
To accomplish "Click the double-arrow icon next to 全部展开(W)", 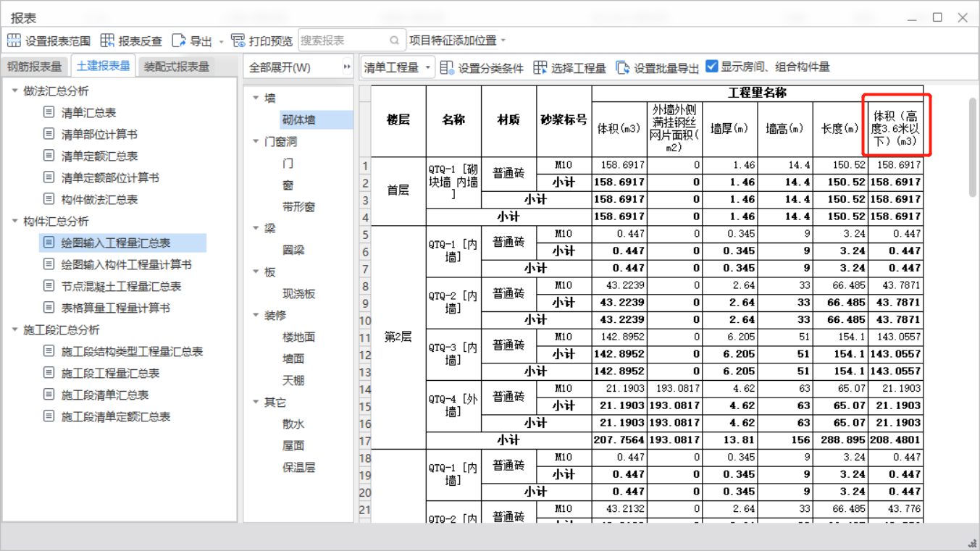I will [347, 67].
